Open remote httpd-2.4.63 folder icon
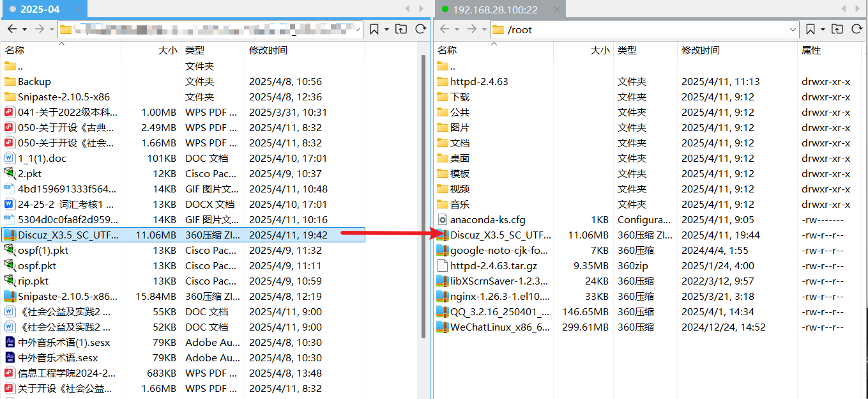The image size is (868, 399). pos(443,81)
